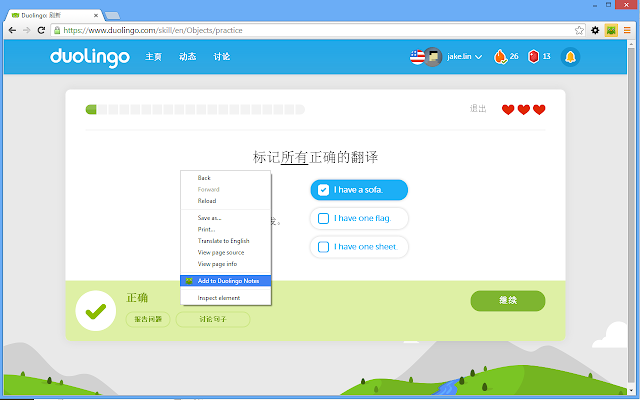The image size is (640, 400).
Task: Click 报告问题 report problem button
Action: click(148, 319)
